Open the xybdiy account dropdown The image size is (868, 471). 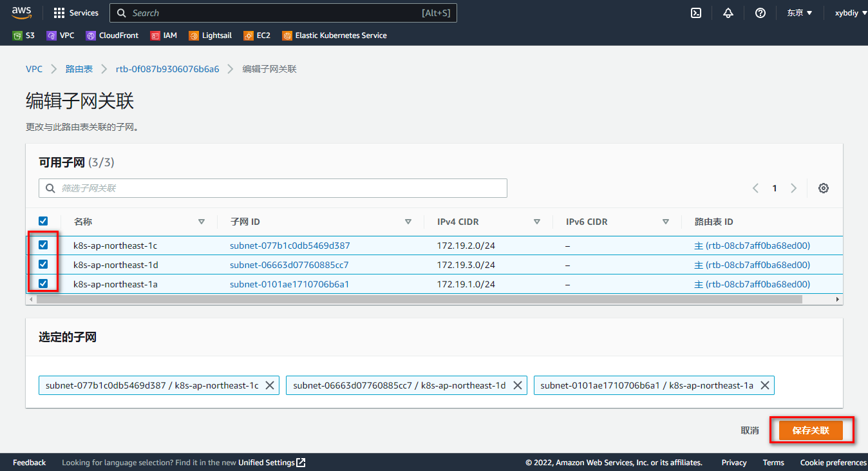(851, 13)
